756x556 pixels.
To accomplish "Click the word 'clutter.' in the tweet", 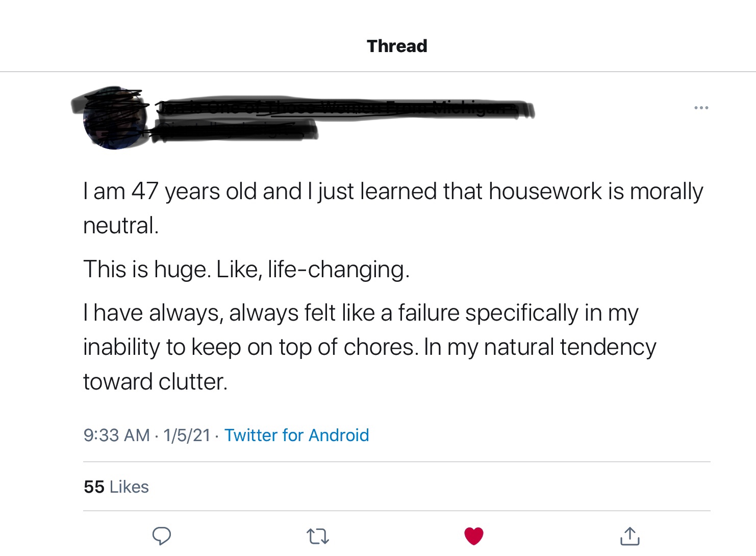I will coord(193,381).
